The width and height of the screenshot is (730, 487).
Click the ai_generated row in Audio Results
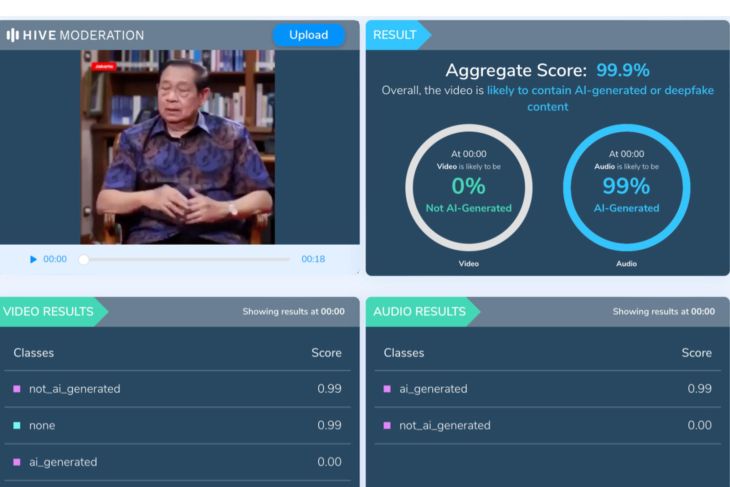point(548,389)
